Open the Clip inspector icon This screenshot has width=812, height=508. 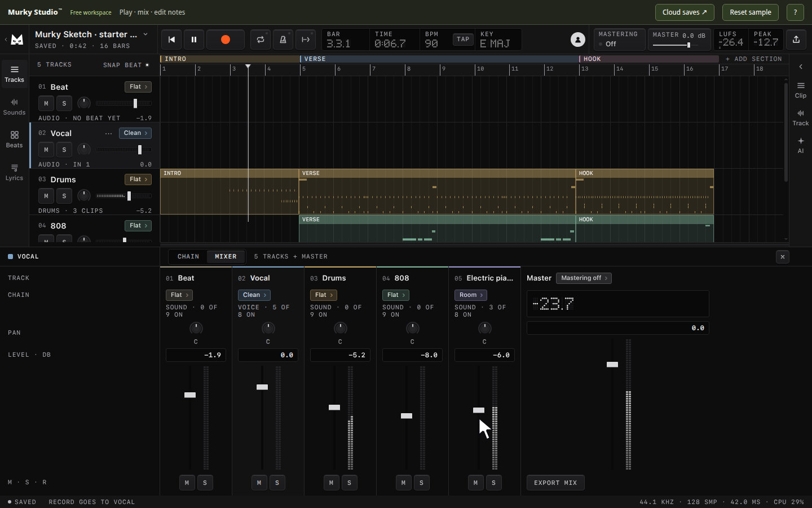point(801,90)
